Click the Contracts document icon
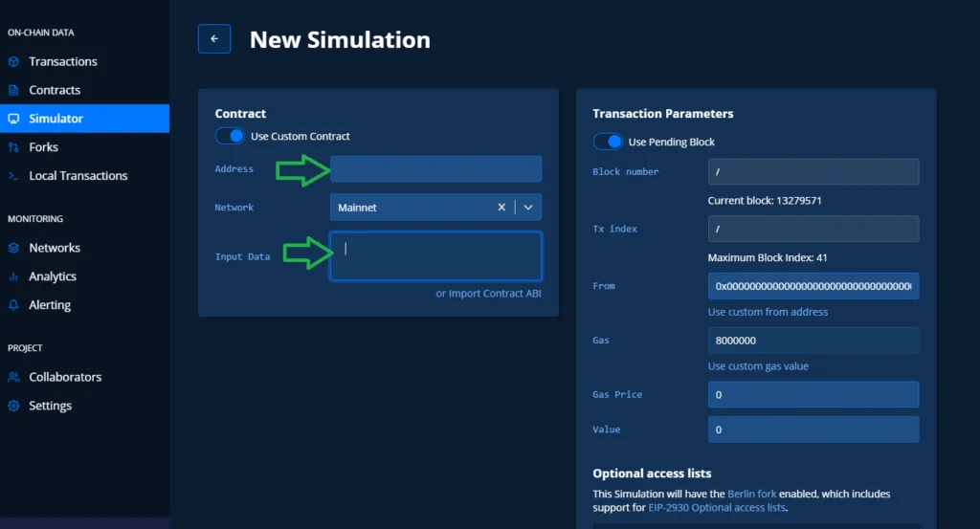980x529 pixels. 13,90
